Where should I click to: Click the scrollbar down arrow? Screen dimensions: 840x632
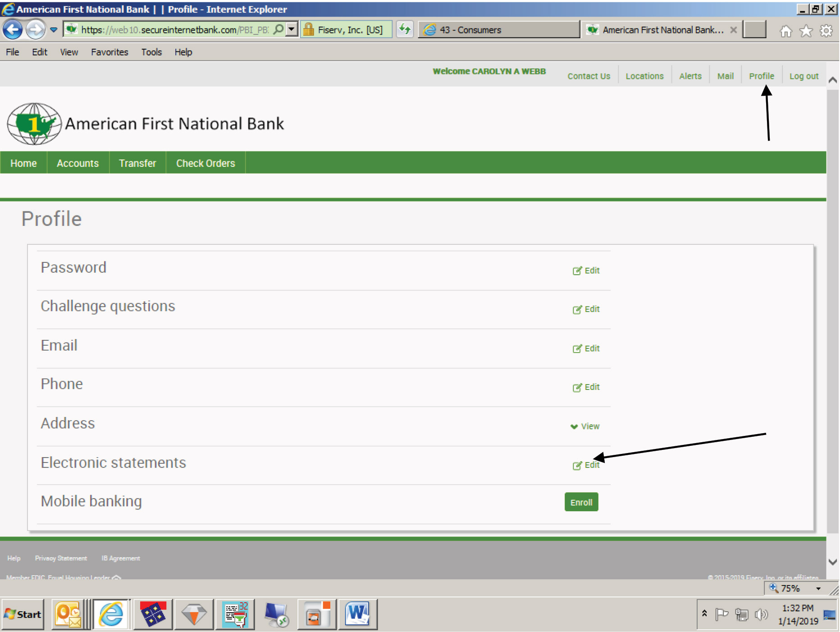[x=833, y=562]
